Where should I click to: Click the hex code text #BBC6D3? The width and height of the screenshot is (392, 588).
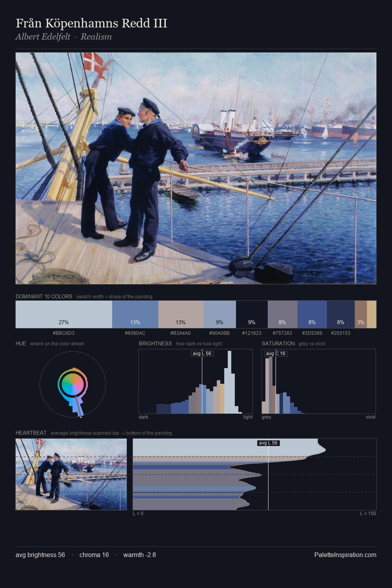(x=64, y=333)
